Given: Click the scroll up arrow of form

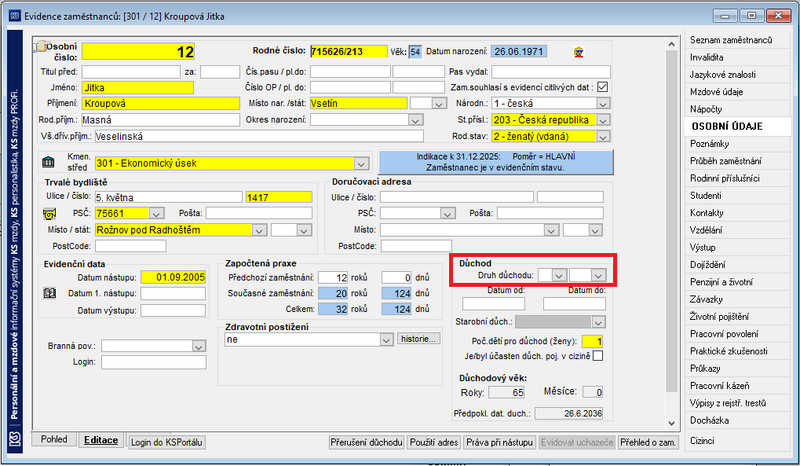Looking at the screenshot, I should (671, 45).
